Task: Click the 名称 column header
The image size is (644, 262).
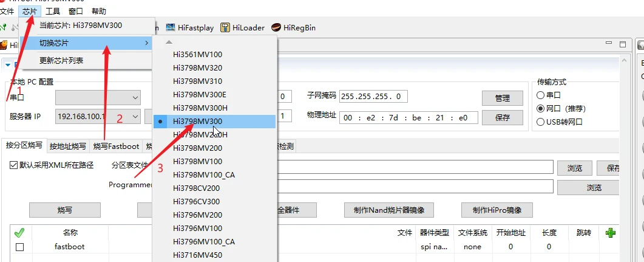Action: point(70,233)
